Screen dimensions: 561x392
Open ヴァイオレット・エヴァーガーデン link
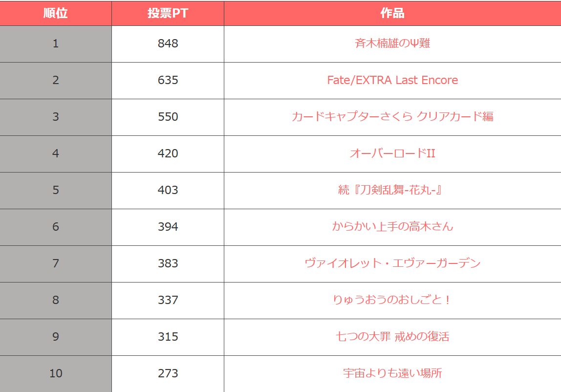coord(392,263)
